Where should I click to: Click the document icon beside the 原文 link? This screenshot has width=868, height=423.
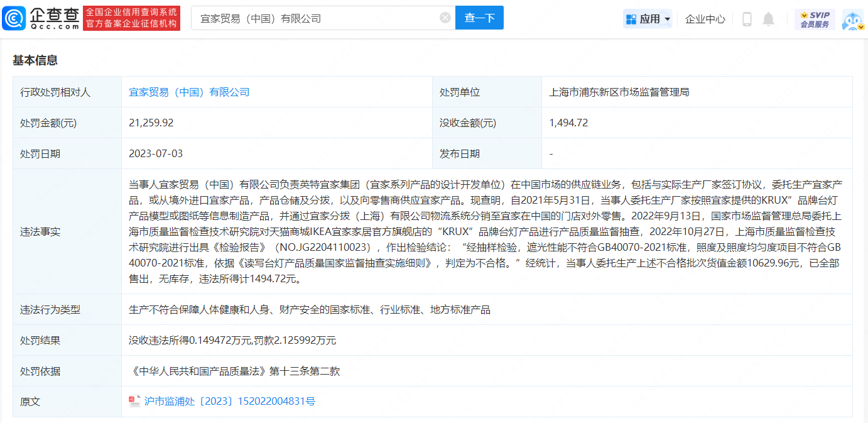[134, 401]
